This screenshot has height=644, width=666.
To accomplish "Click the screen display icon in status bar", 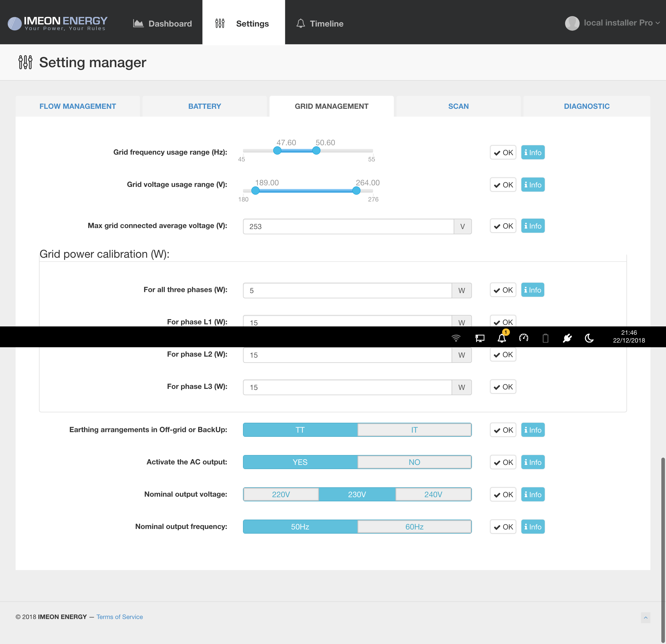I will pos(480,338).
